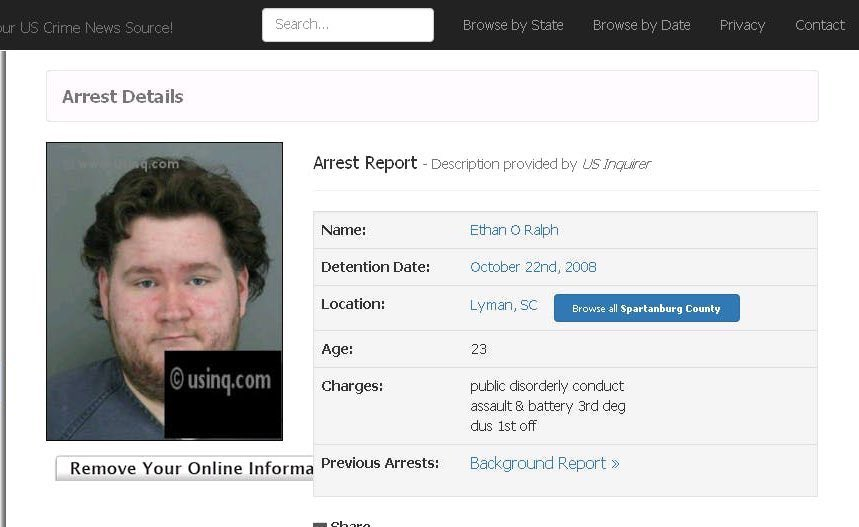Open the Background Report link
This screenshot has height=527, width=859.
545,463
